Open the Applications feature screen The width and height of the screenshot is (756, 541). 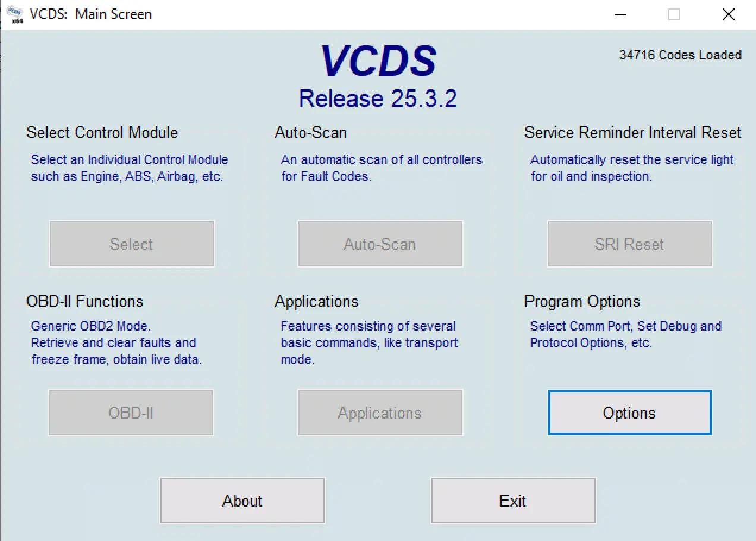click(380, 413)
